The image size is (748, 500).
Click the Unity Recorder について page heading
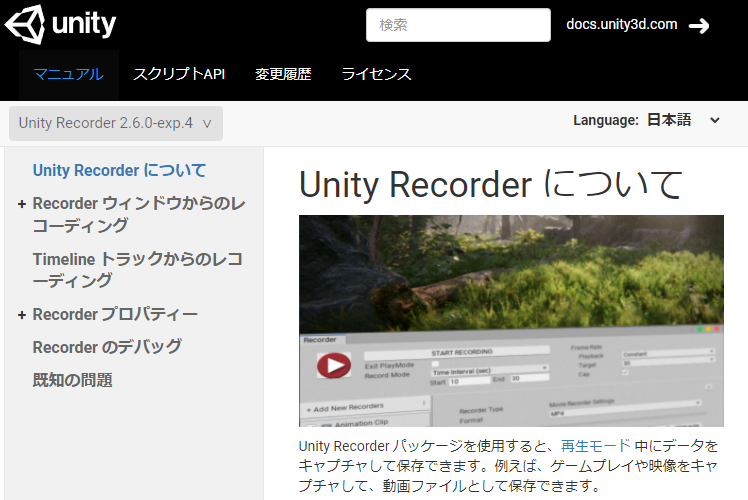pos(491,184)
